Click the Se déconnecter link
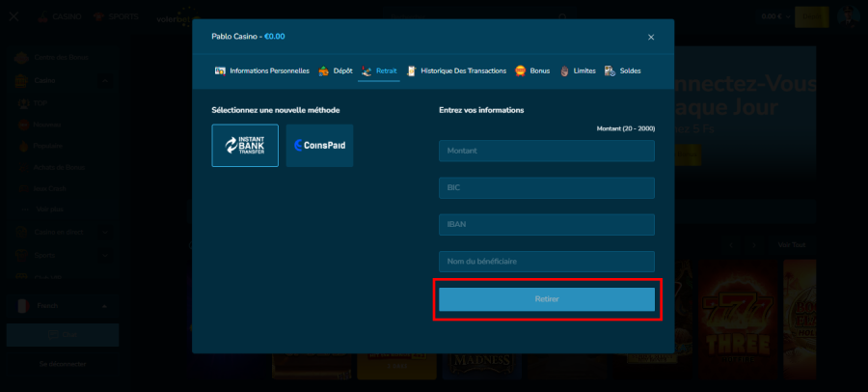868x392 pixels. tap(62, 364)
